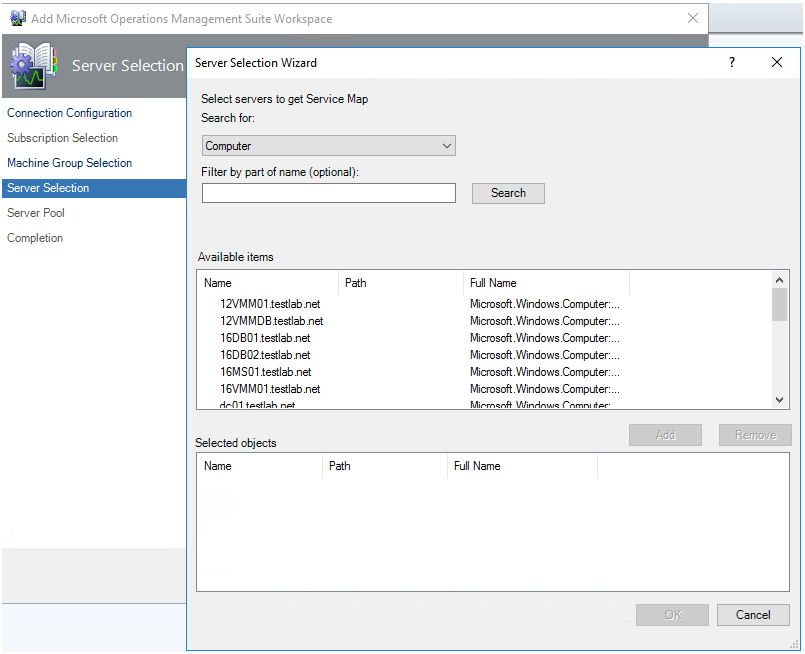Switch to Machine Group Selection step
The width and height of the screenshot is (805, 654).
pos(69,163)
